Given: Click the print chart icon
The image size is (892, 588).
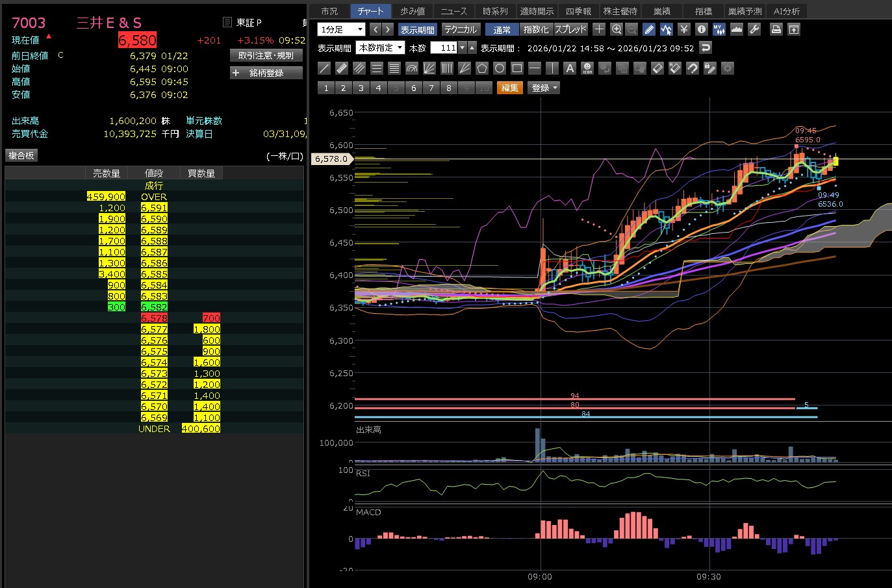Looking at the screenshot, I should pyautogui.click(x=776, y=29).
